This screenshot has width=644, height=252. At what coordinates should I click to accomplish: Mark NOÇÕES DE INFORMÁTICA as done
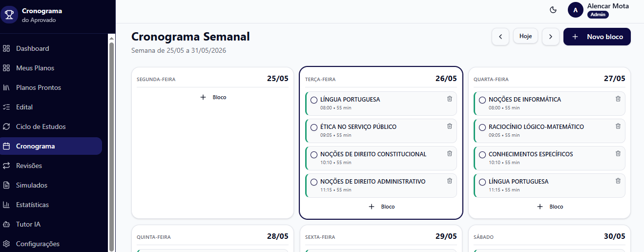point(482,100)
